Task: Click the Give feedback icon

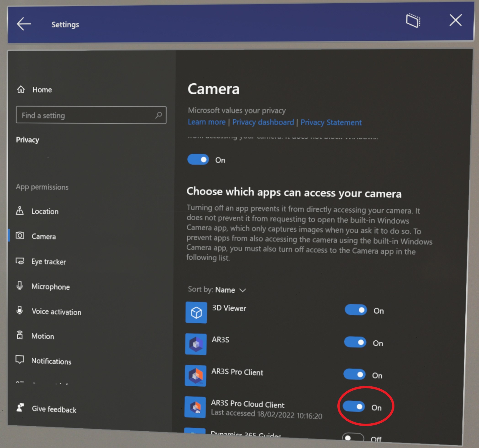Action: coord(20,408)
